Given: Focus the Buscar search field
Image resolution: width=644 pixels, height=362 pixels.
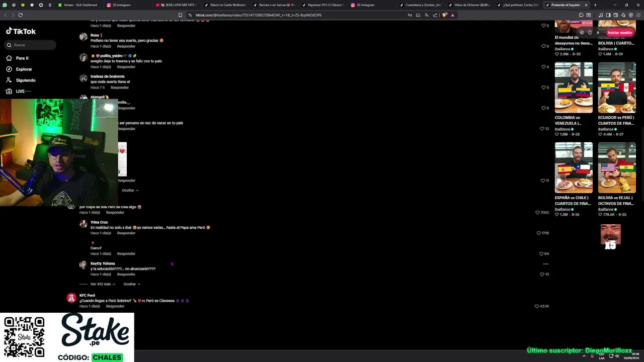Looking at the screenshot, I should click(30, 45).
